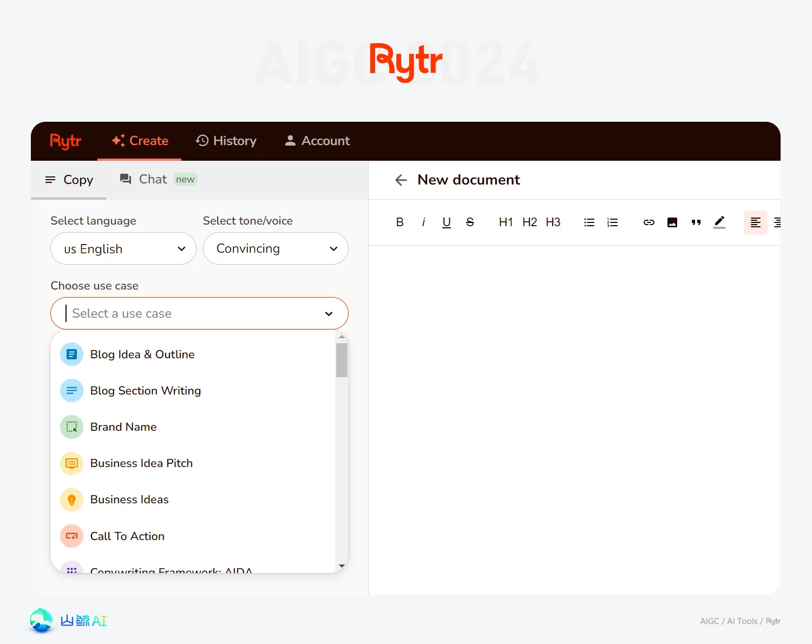The width and height of the screenshot is (812, 644).
Task: Select the Copy tab
Action: 69,180
